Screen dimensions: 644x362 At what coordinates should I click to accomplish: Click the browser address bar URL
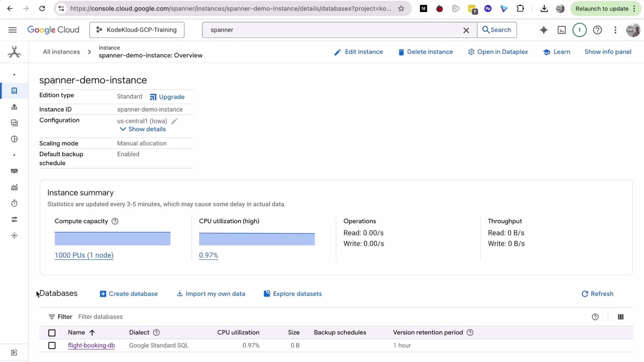[x=230, y=9]
